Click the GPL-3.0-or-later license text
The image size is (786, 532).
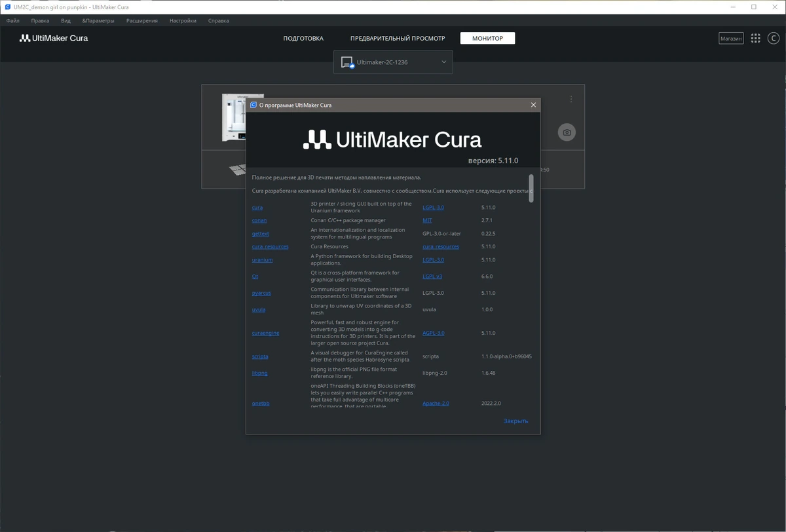[x=442, y=234]
